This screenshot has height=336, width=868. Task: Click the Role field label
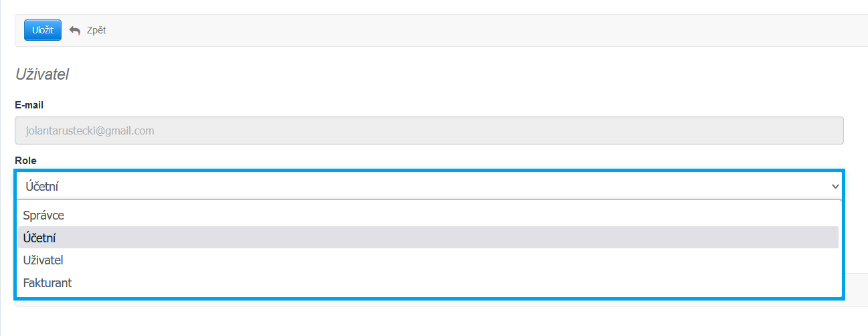coord(25,161)
